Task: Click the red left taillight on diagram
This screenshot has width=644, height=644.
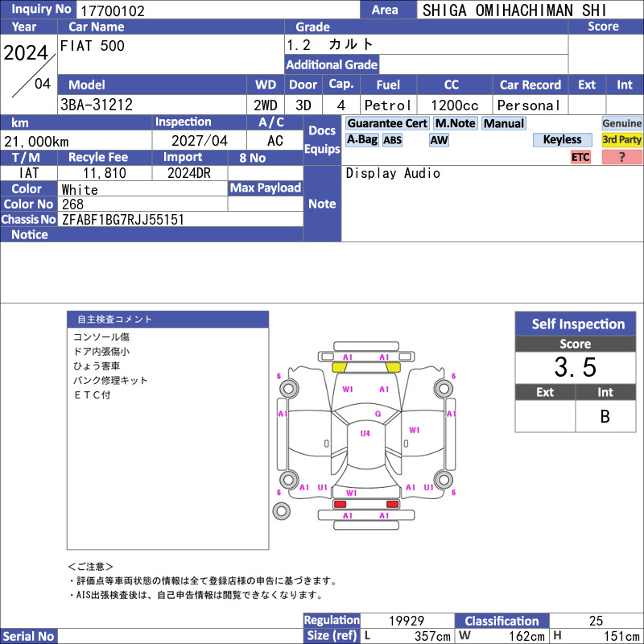Action: coord(340,504)
